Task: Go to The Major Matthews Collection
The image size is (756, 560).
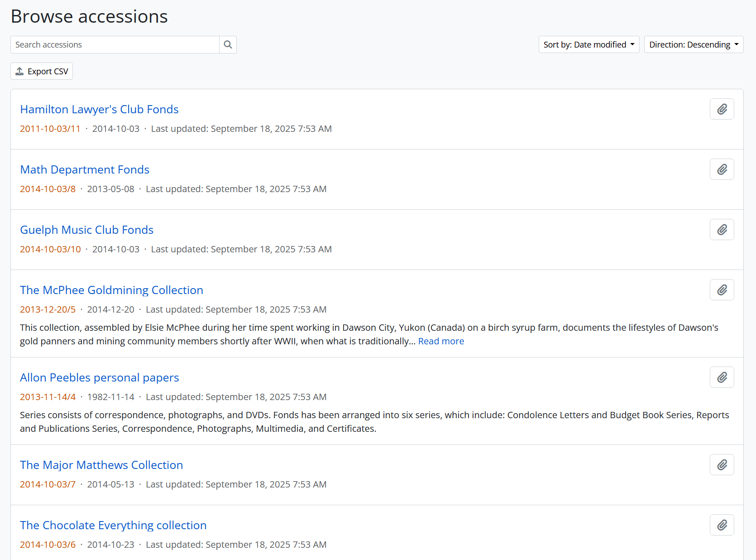Action: pos(101,465)
